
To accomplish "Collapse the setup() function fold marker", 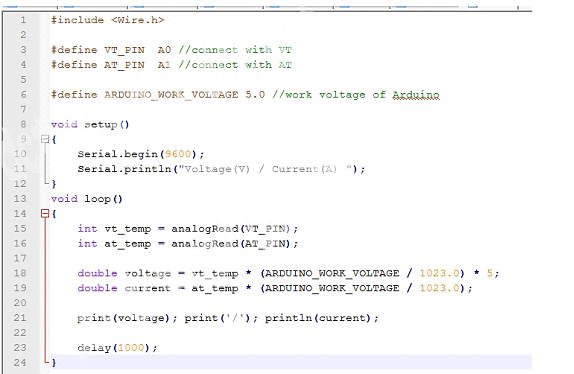I will [45, 139].
